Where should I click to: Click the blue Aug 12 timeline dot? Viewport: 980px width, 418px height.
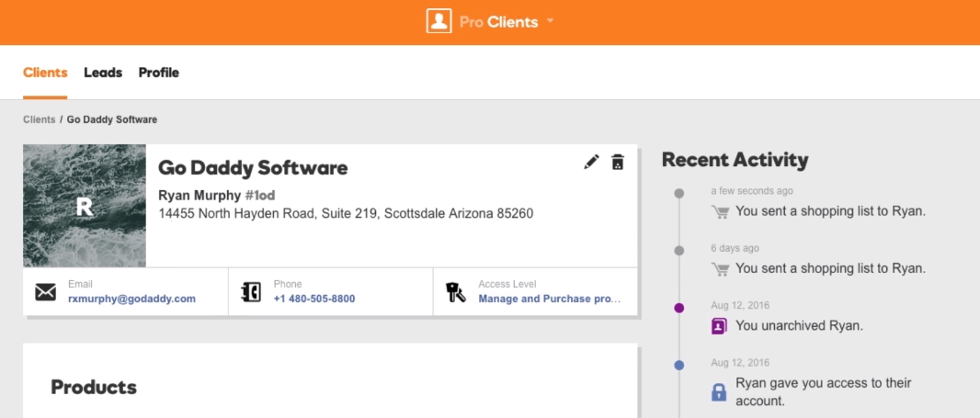[x=679, y=365]
